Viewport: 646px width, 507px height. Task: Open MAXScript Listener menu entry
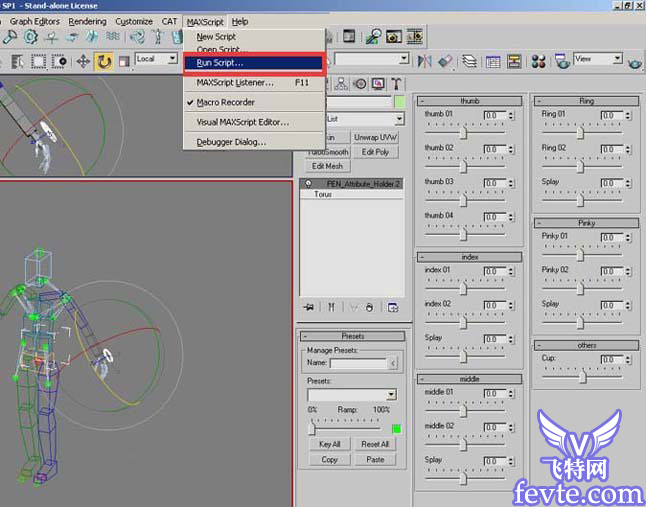click(253, 83)
